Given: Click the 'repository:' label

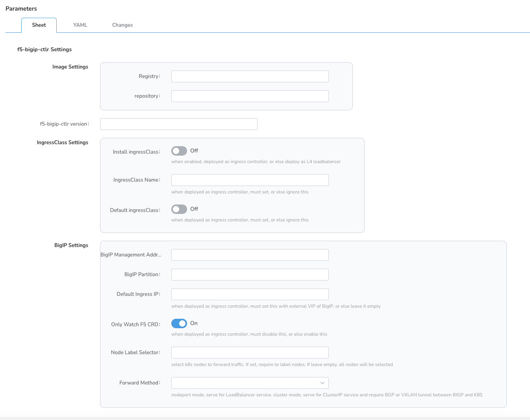Looking at the screenshot, I should pos(147,96).
